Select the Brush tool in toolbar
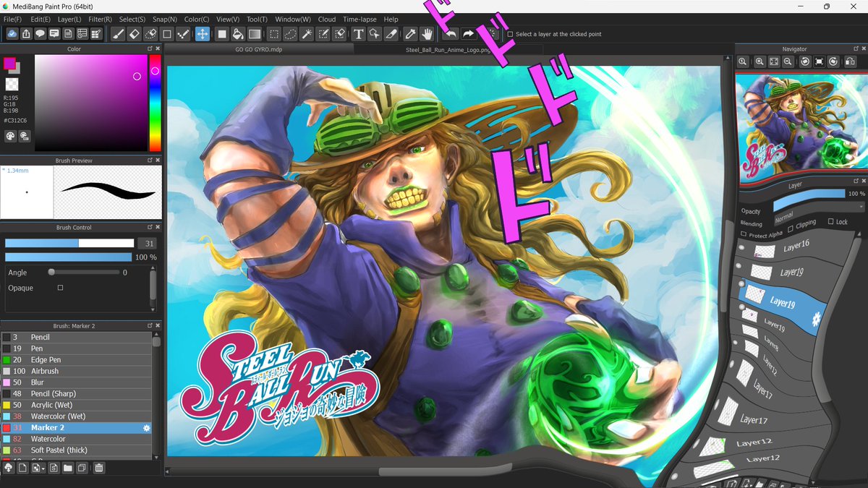This screenshot has width=868, height=488. pos(118,34)
